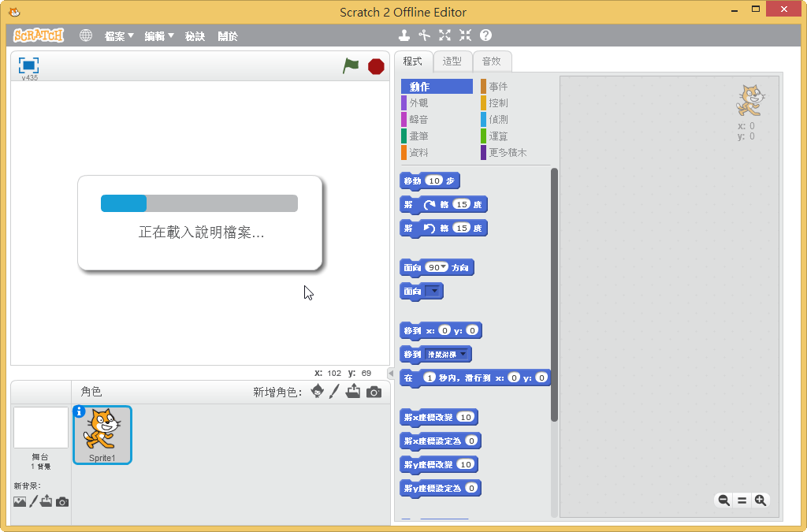This screenshot has height=532, width=807.
Task: Zoom in the scripts area
Action: coord(761,500)
